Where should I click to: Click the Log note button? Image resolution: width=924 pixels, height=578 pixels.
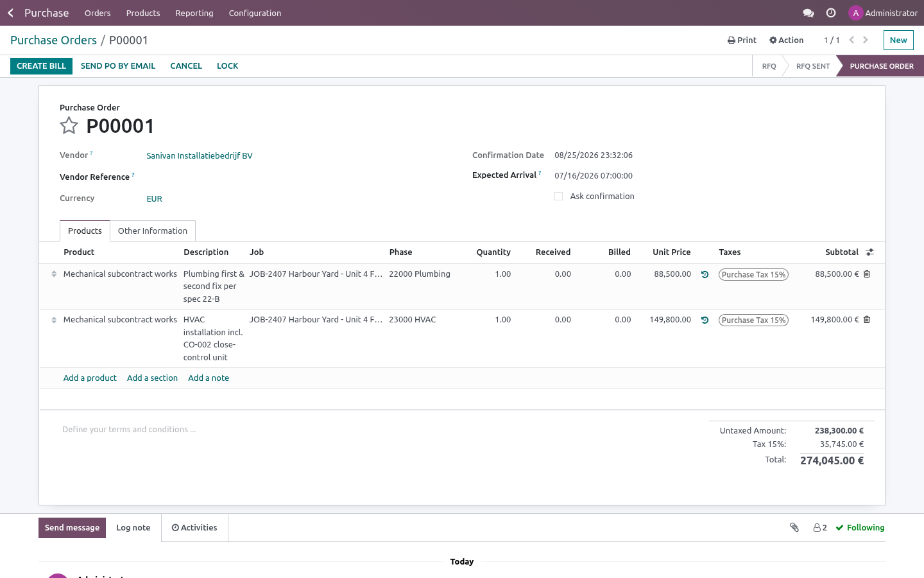[133, 528]
